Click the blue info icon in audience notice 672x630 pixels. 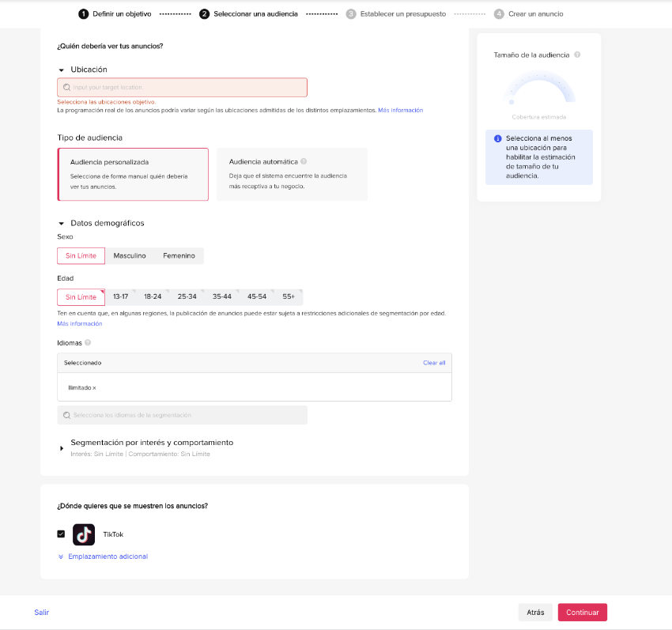click(497, 138)
